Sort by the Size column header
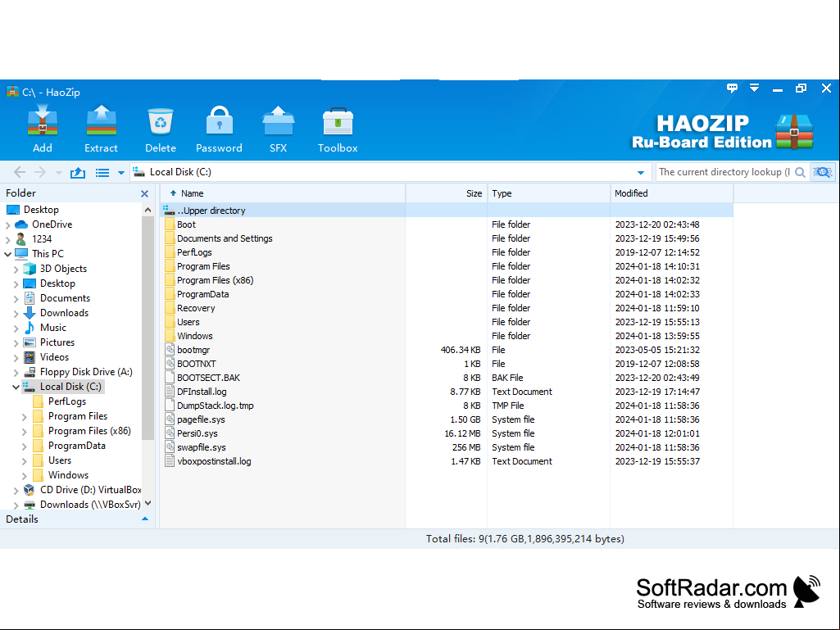 [x=447, y=193]
